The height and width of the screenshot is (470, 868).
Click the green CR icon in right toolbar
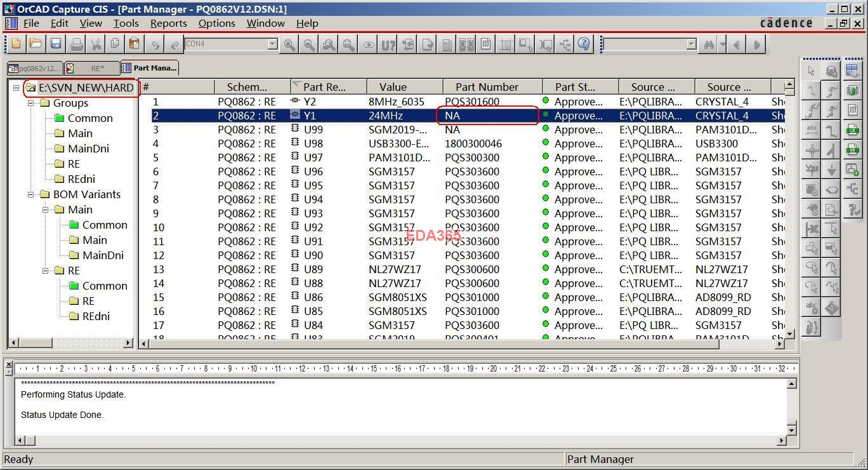coord(852,130)
